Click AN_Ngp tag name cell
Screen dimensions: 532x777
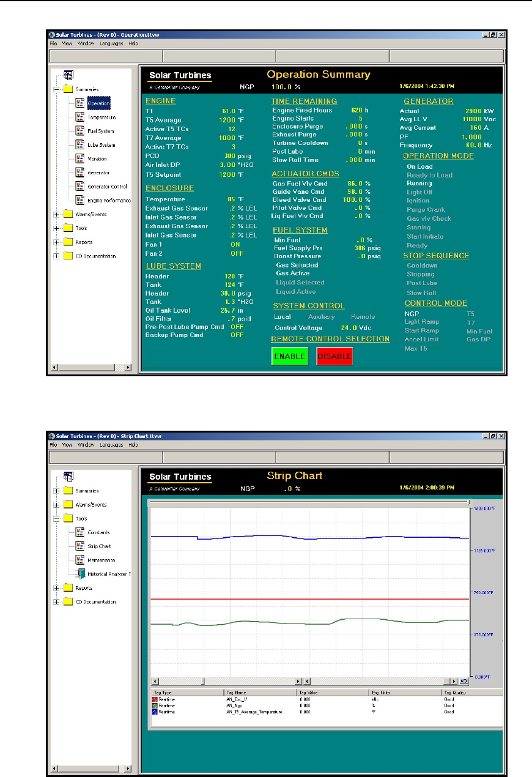(235, 706)
